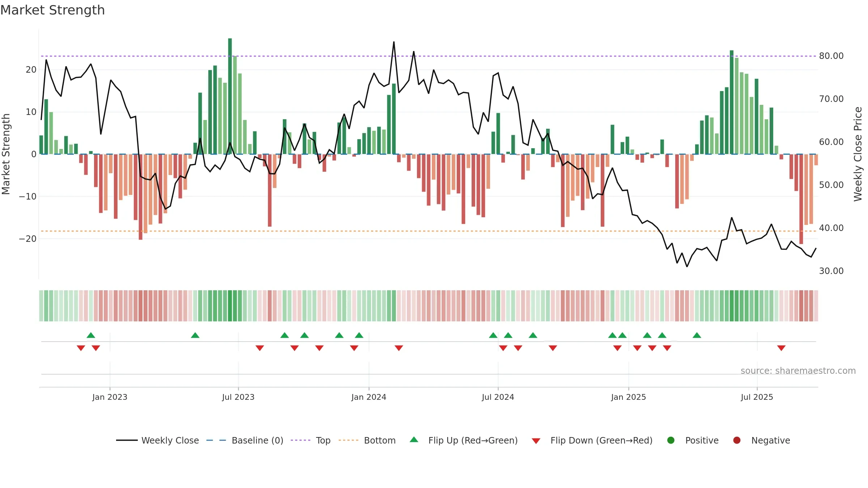Click the Weekly Close Price axis title
Image resolution: width=868 pixels, height=488 pixels.
tap(858, 154)
